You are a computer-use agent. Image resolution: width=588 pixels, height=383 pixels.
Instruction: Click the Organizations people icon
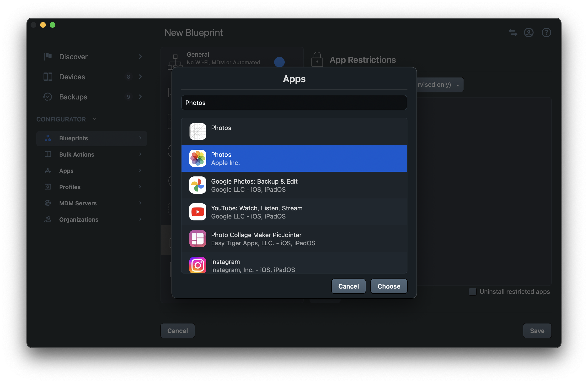(x=48, y=219)
